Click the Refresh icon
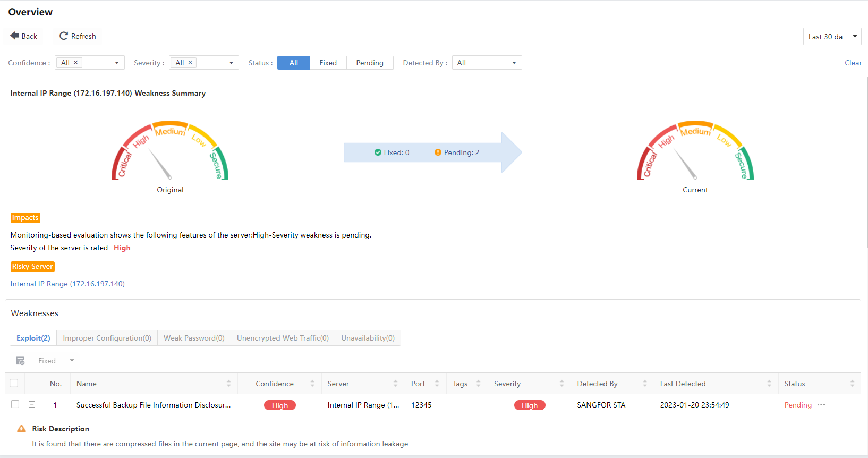 point(64,36)
